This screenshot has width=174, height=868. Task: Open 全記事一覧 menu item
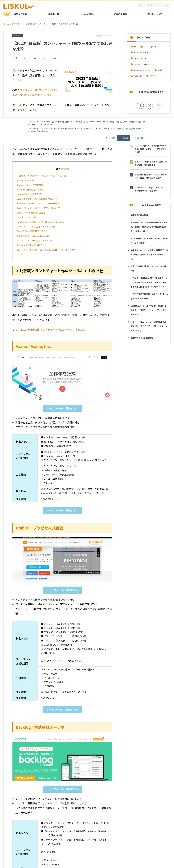click(53, 14)
